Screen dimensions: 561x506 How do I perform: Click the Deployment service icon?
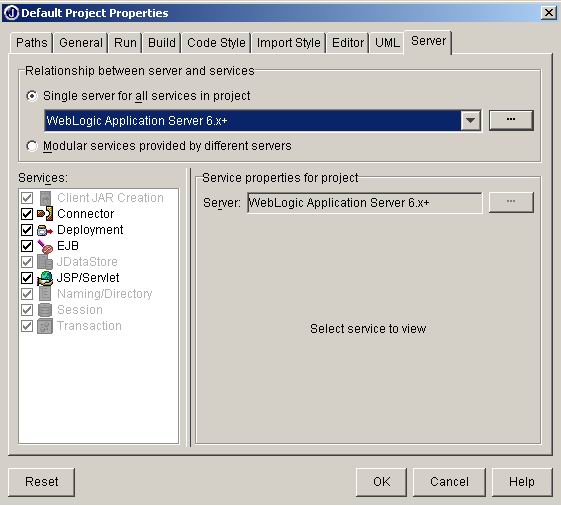pos(45,230)
